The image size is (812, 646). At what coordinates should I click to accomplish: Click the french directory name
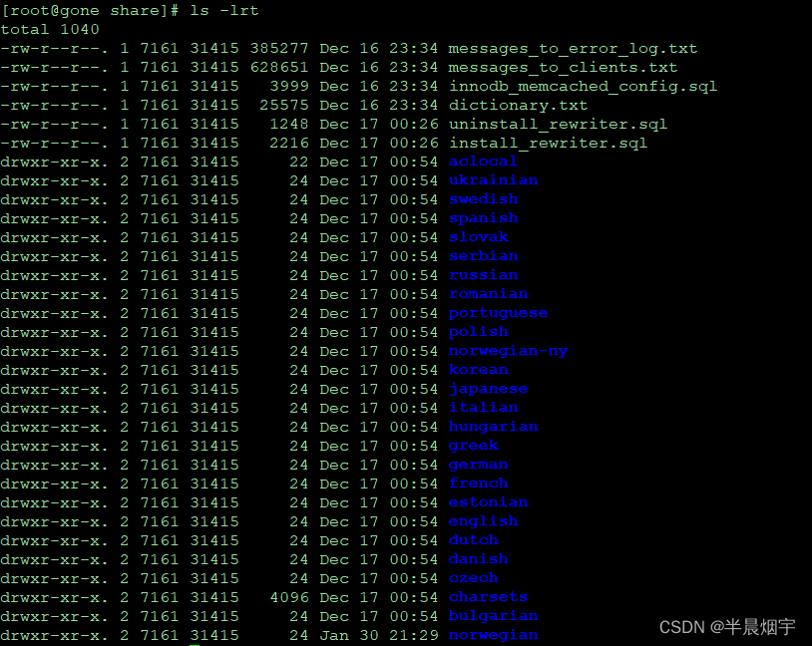point(479,484)
